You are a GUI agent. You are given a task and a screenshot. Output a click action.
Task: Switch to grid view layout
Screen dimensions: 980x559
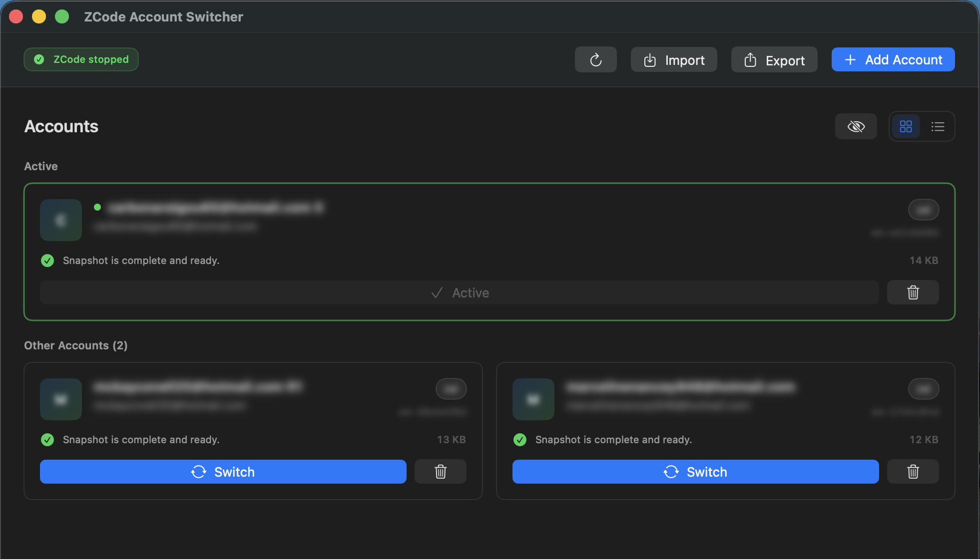(x=906, y=126)
